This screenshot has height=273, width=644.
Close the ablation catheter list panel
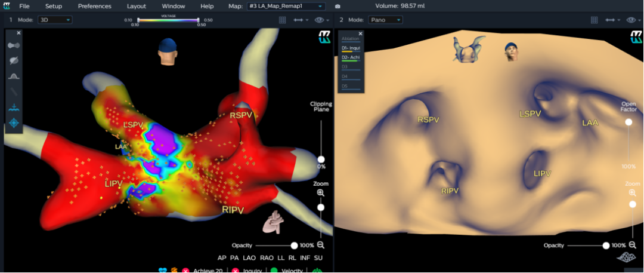pos(360,34)
